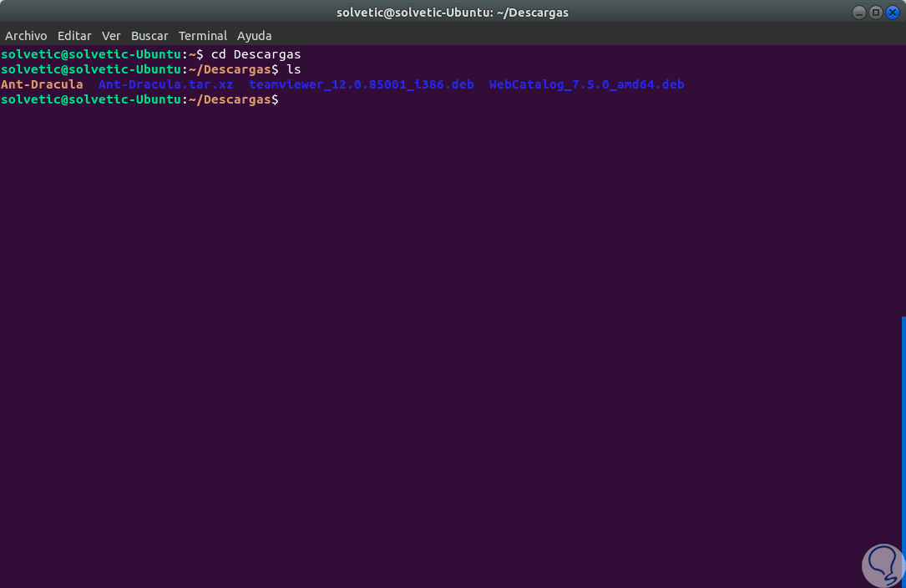
Task: Open the Archivo menu
Action: [26, 36]
